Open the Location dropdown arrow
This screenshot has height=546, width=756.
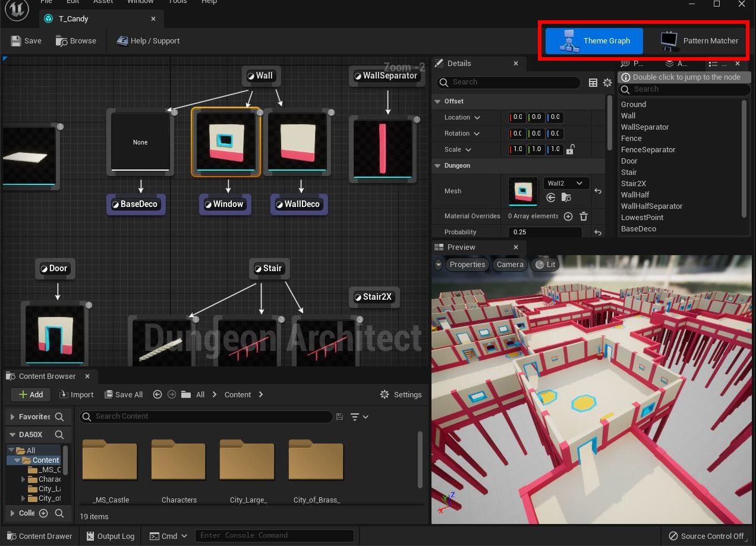(477, 118)
